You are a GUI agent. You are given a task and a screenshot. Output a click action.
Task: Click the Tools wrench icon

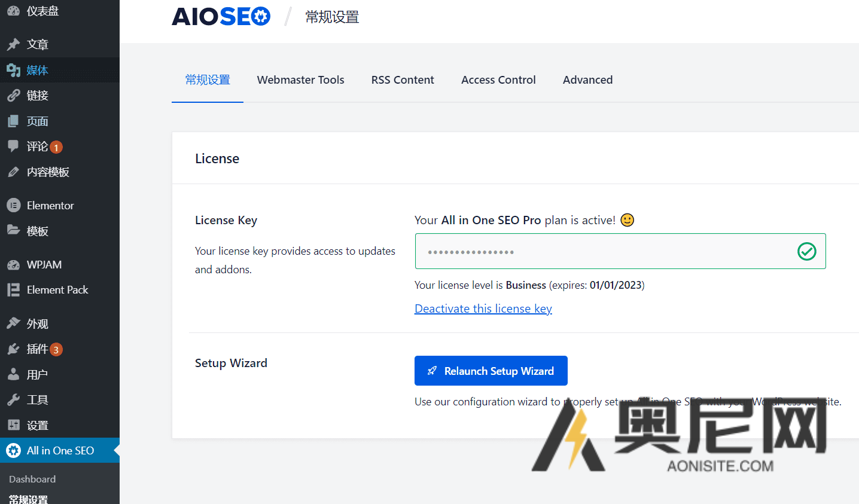13,400
